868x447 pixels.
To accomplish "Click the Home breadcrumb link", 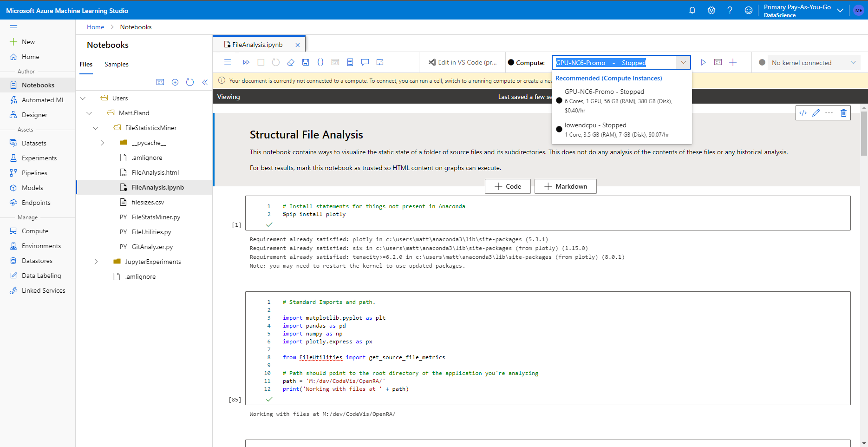I will (x=96, y=27).
